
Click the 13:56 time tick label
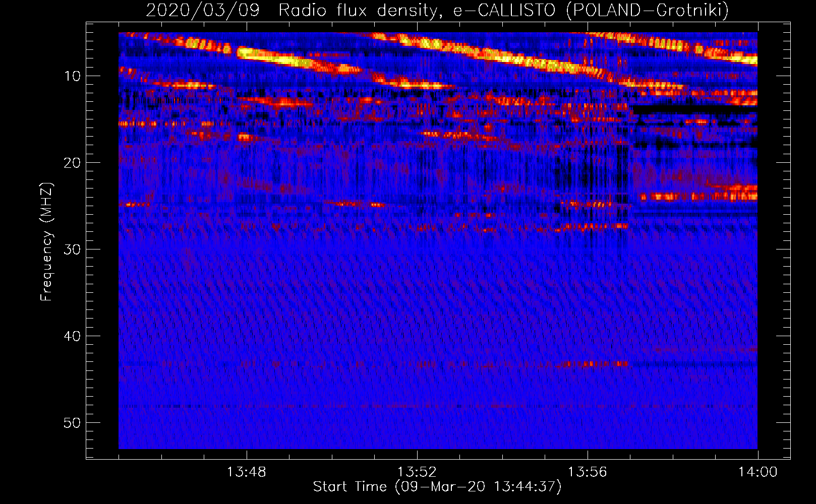pos(588,472)
